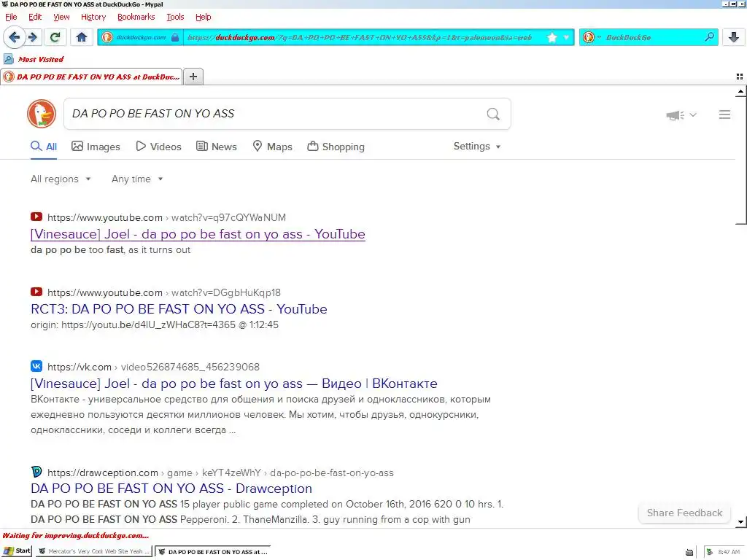
Task: Click the search magnifier in the DuckDuckGo search field
Action: click(x=493, y=114)
